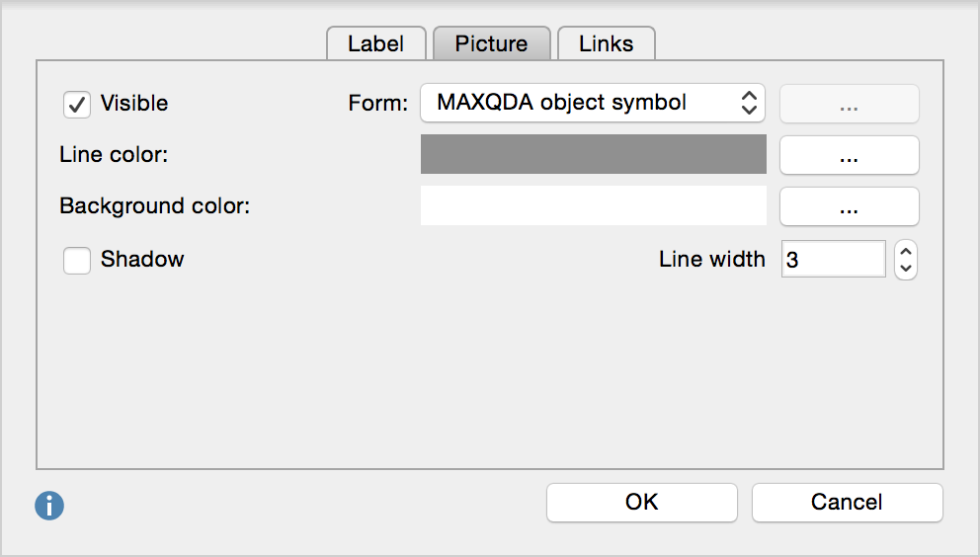Image resolution: width=980 pixels, height=557 pixels.
Task: Increase Line width with the up arrow
Action: pyautogui.click(x=906, y=251)
